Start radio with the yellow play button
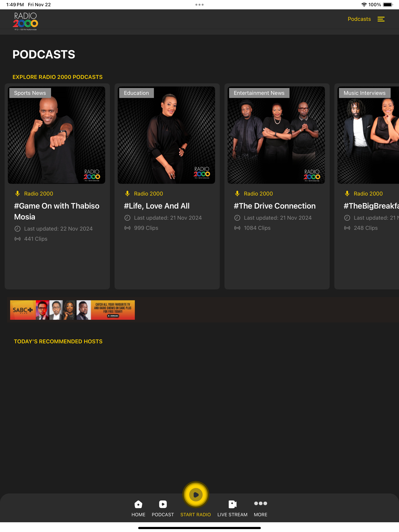The height and width of the screenshot is (532, 399). point(196,494)
